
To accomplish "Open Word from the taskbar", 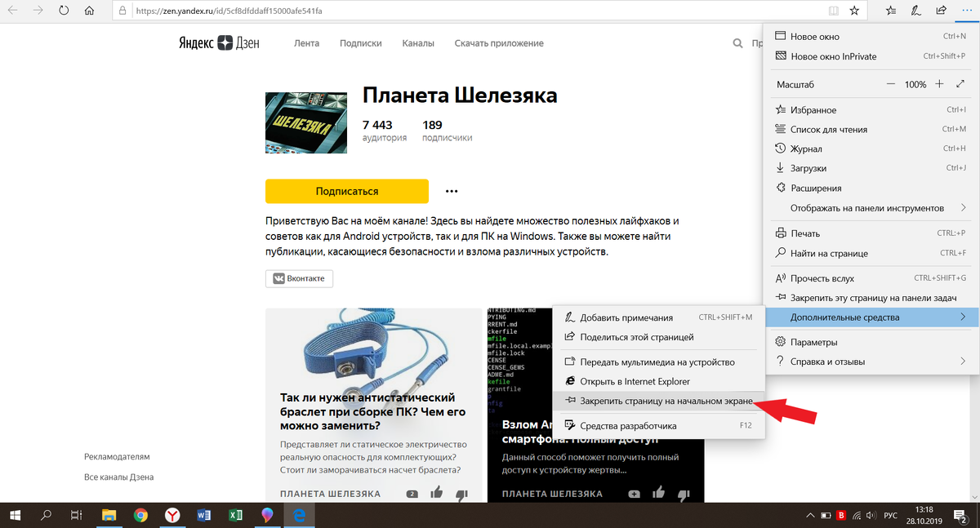I will pyautogui.click(x=204, y=515).
